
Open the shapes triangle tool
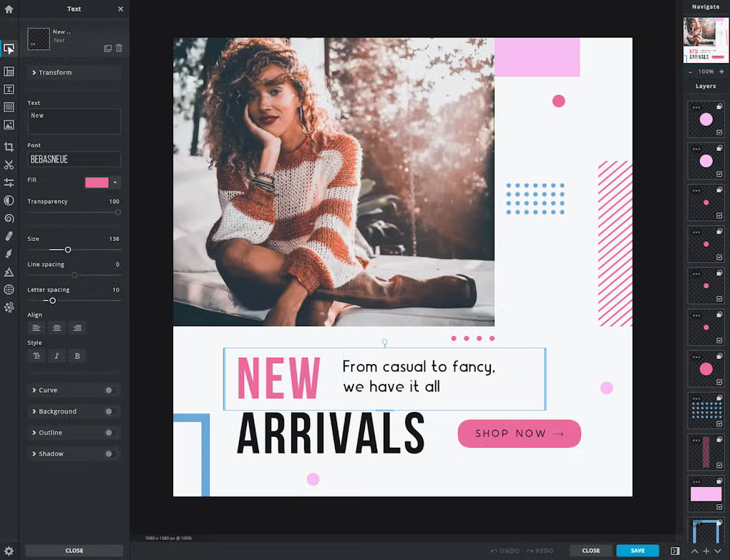(x=9, y=272)
